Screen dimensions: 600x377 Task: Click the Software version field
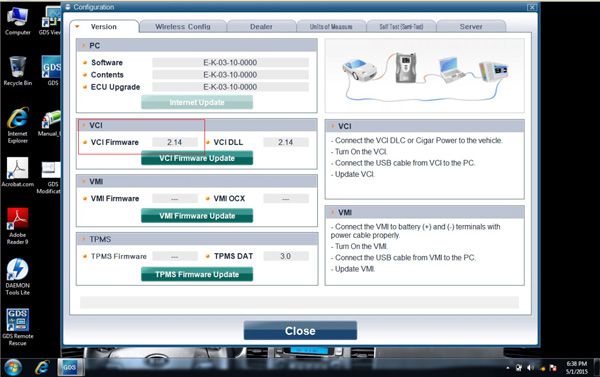click(230, 62)
